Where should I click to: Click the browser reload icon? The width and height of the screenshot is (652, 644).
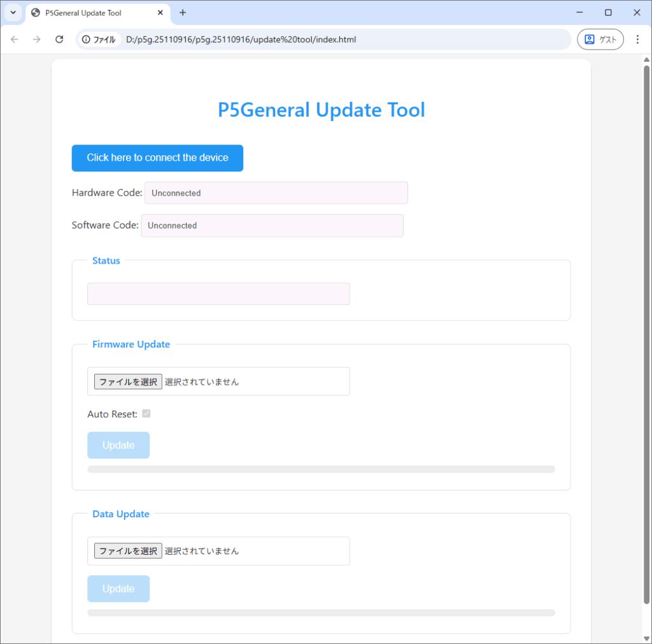coord(59,39)
